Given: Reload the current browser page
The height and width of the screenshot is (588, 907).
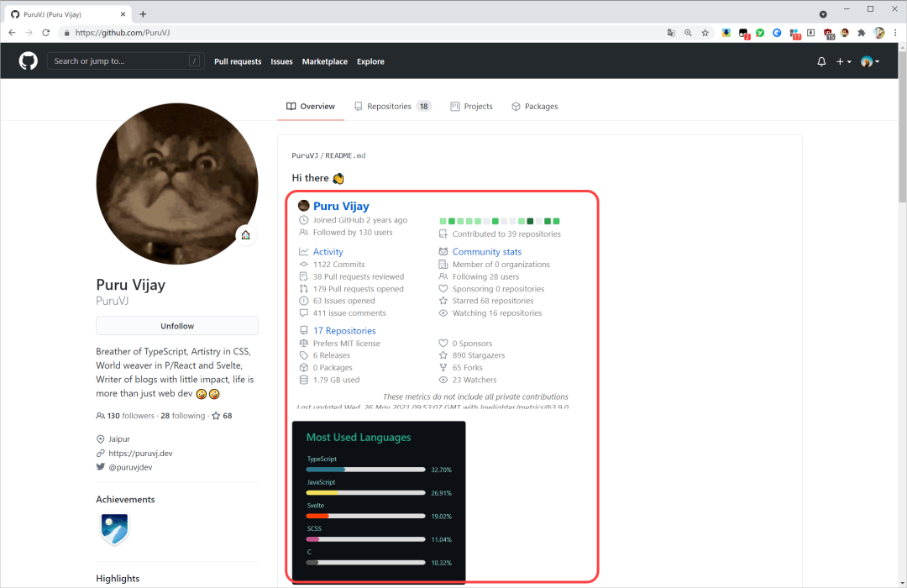Looking at the screenshot, I should tap(45, 33).
